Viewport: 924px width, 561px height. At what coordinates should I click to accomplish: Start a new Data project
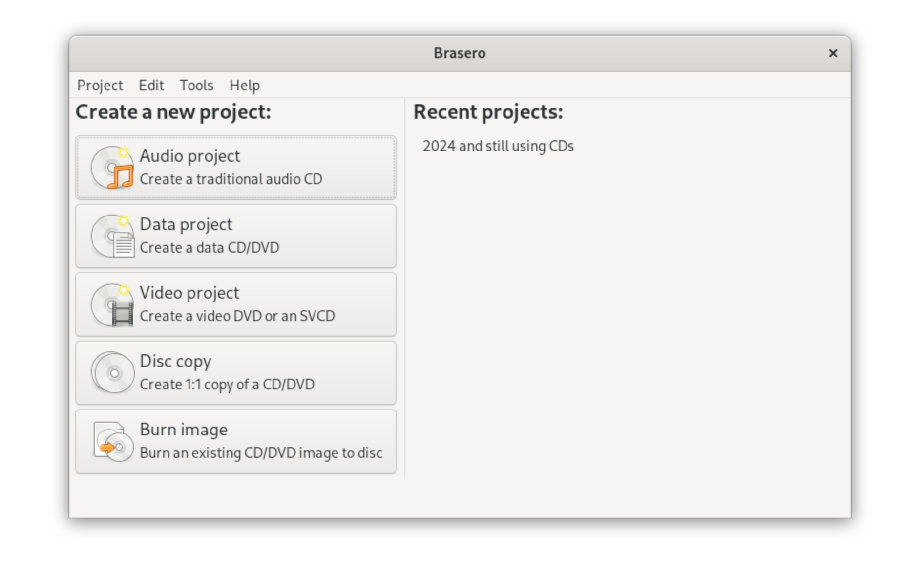(236, 236)
